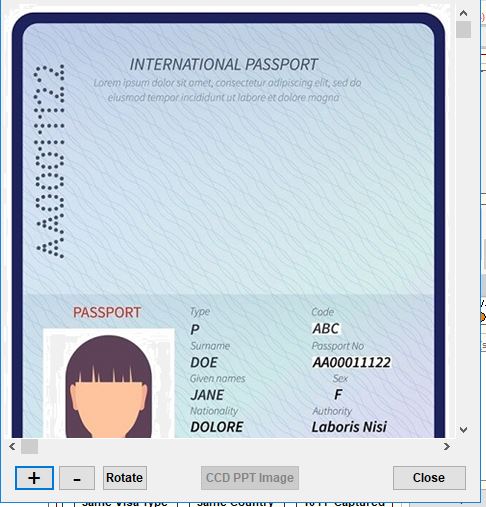Zoom out with the minus button
The image size is (486, 507).
77,478
